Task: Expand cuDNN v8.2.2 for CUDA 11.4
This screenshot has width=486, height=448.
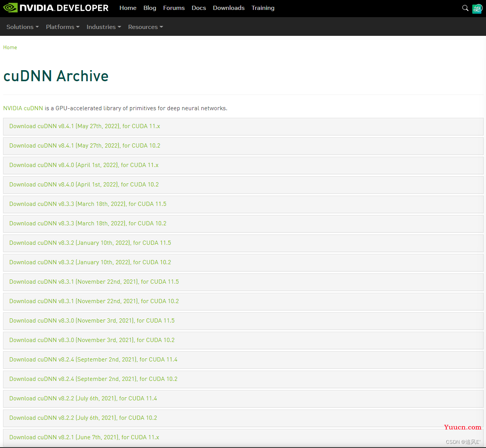Action: [x=243, y=399]
